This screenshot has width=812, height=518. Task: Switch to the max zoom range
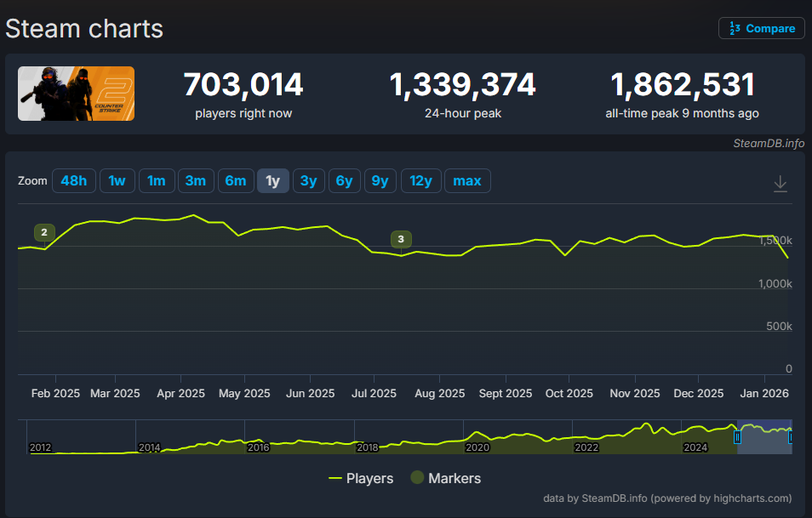pos(467,180)
